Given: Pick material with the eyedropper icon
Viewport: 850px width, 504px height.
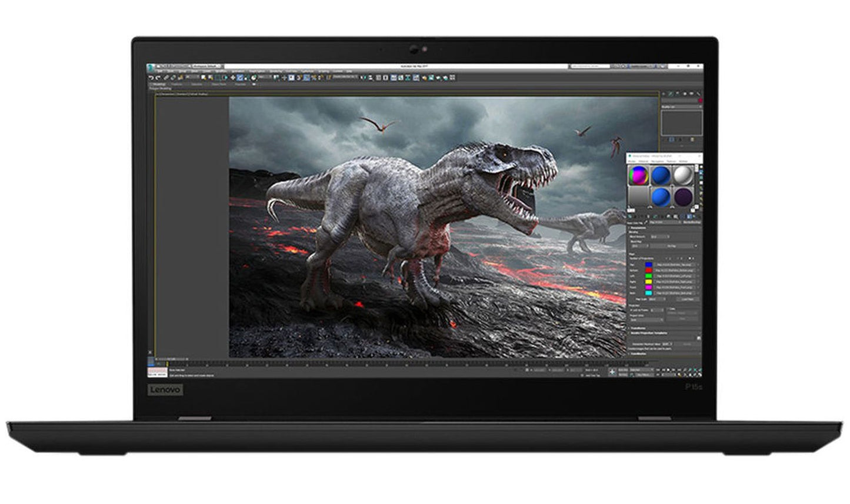Looking at the screenshot, I should coord(646,222).
